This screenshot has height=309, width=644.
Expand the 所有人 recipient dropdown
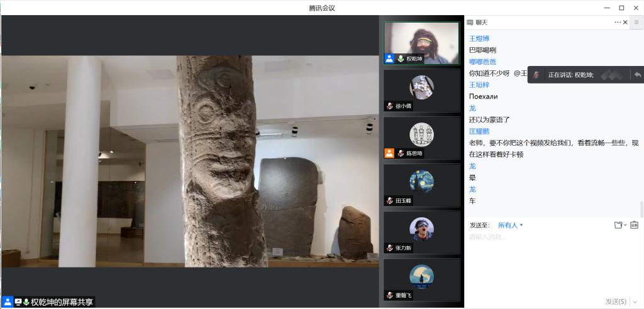tap(510, 225)
